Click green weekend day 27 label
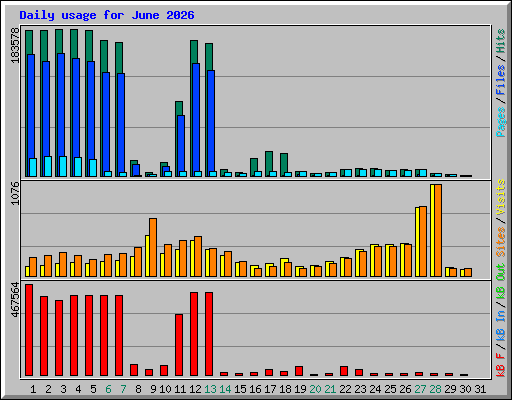This screenshot has width=512, height=400. [x=420, y=389]
